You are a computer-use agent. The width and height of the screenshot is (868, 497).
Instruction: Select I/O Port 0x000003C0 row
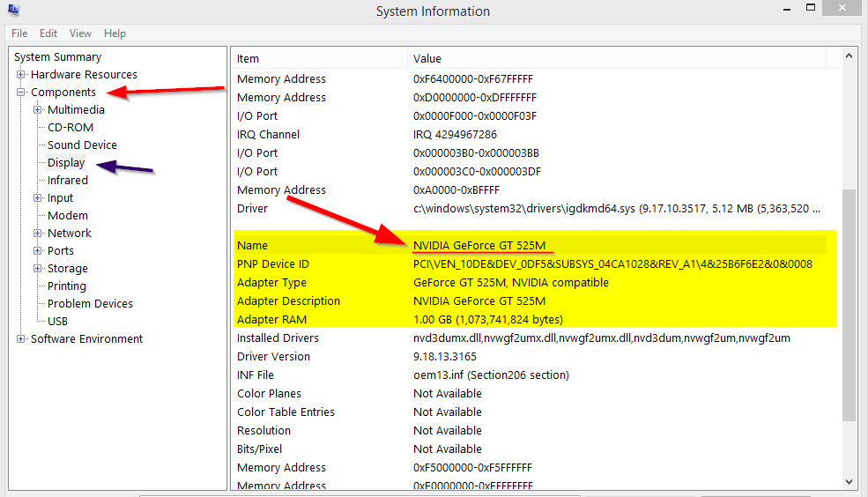pos(530,172)
